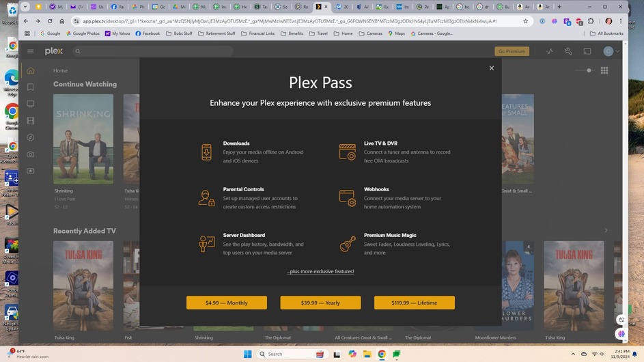Viewport: 644px width, 362px height.
Task: Open the weather widget on taskbar
Action: (x=29, y=354)
